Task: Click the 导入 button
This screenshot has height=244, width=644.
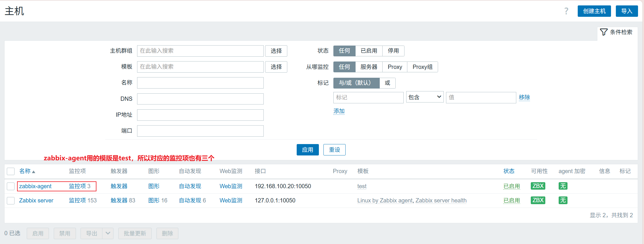Action: [x=627, y=11]
